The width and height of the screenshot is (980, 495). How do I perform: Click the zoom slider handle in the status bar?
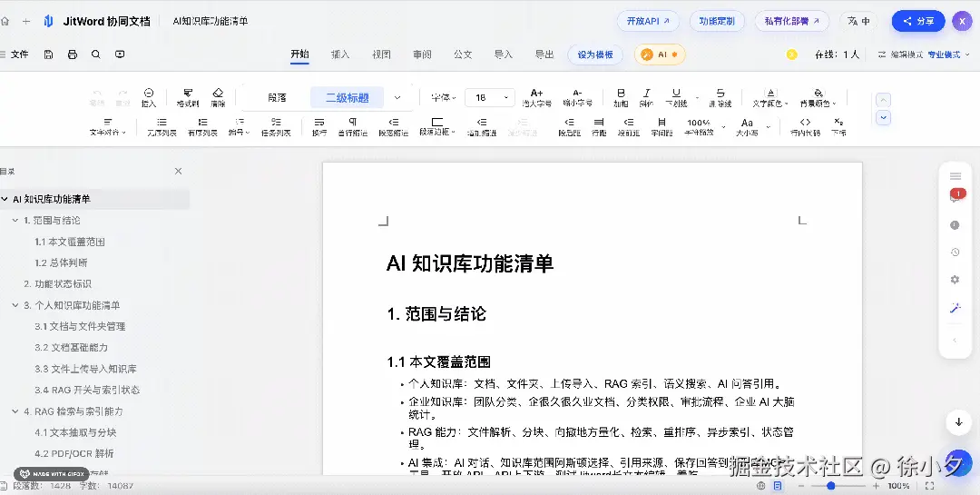(x=830, y=486)
